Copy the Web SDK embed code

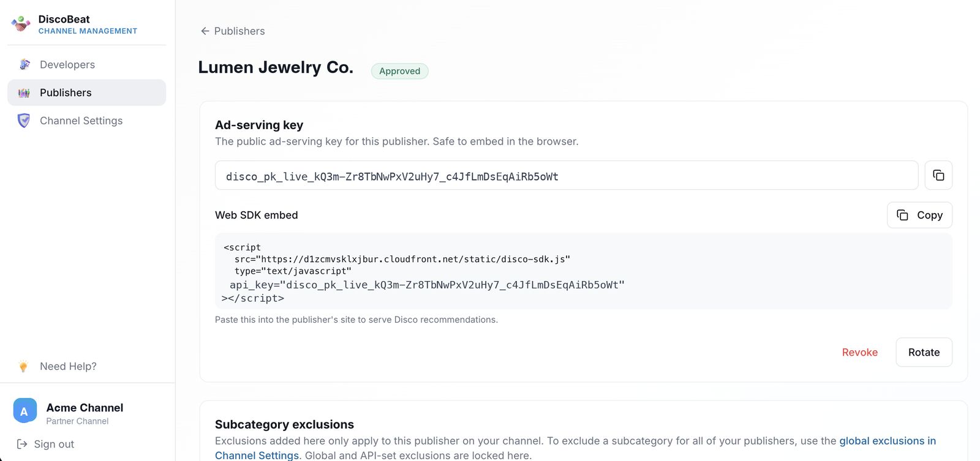coord(919,215)
